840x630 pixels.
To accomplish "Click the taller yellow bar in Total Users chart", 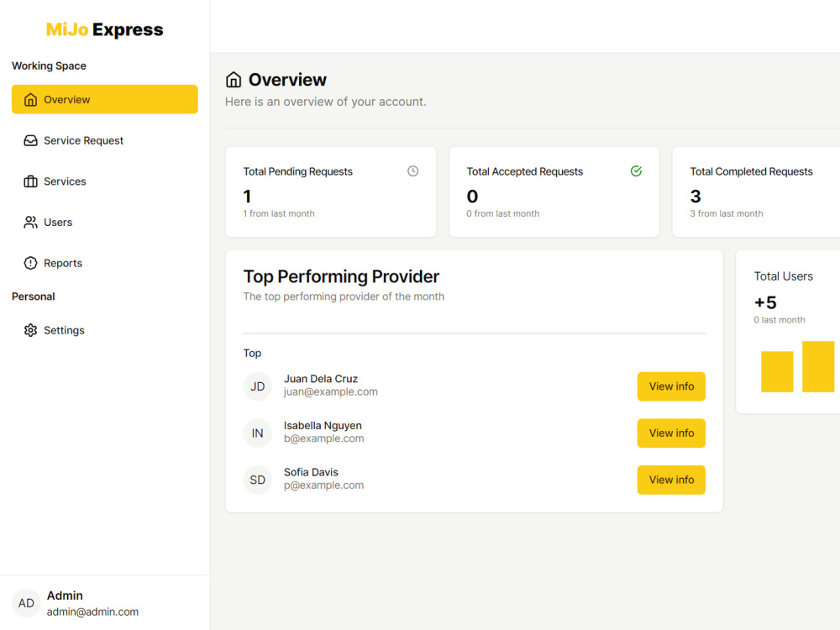I will coord(818,365).
